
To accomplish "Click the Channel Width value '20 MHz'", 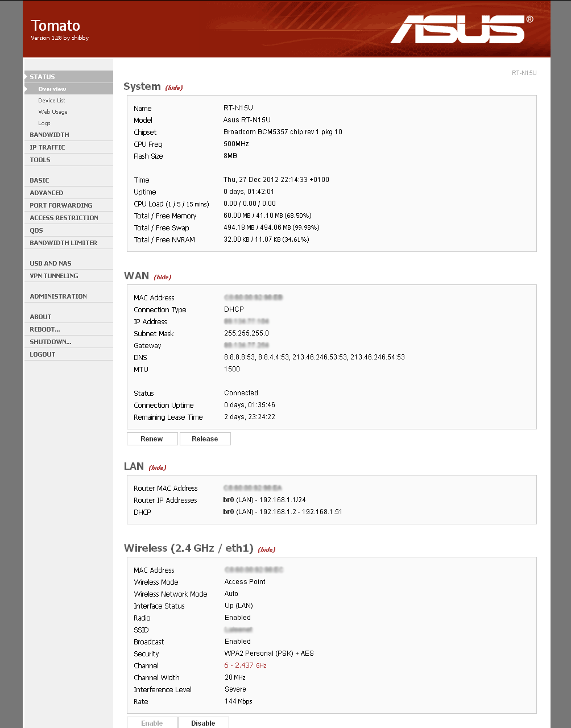I will [235, 677].
